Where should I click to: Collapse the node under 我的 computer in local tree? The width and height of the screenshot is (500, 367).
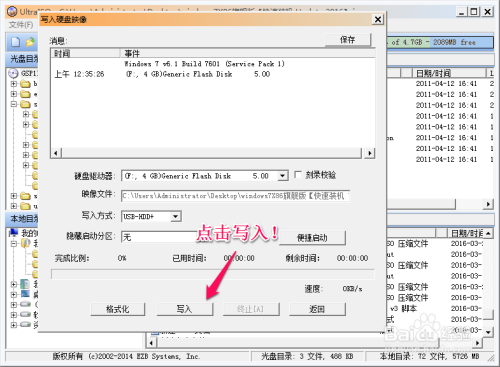coord(14,243)
